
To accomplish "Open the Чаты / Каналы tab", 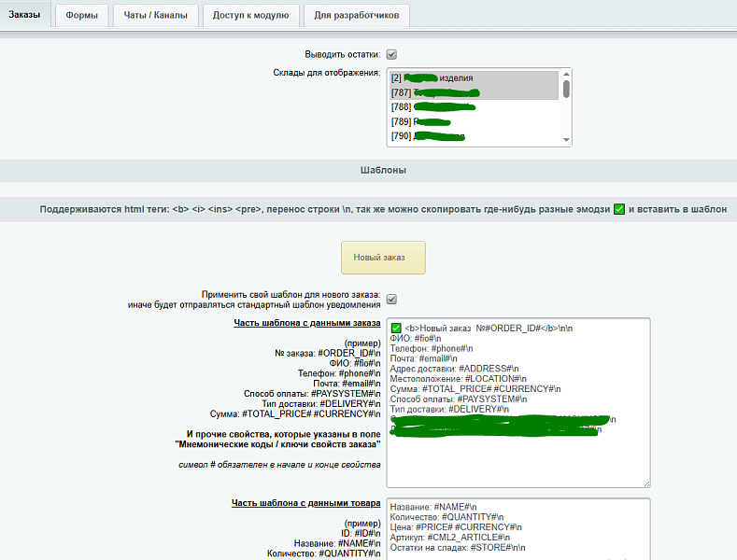I will [x=156, y=16].
